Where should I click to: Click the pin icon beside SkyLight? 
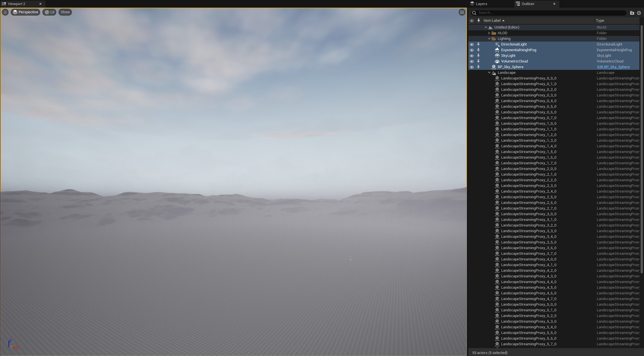coord(478,56)
